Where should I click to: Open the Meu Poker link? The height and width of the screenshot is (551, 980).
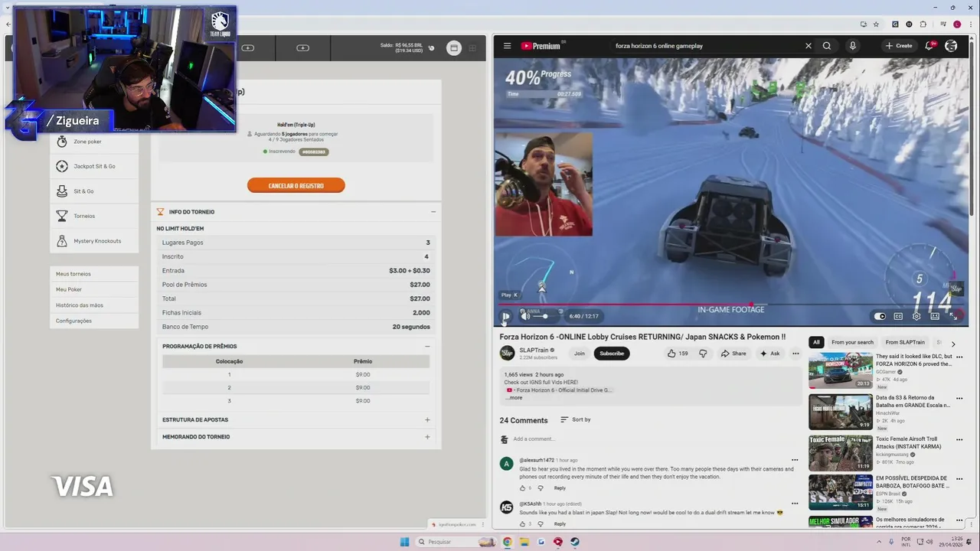point(69,289)
